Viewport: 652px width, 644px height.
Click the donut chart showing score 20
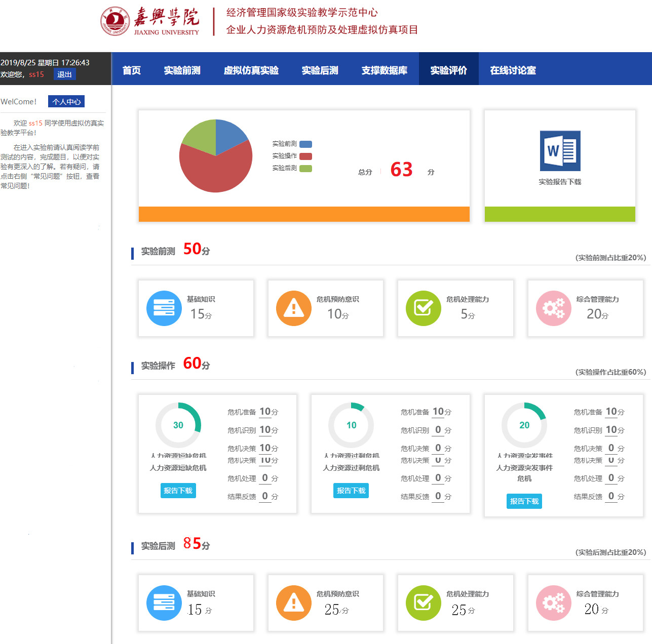[x=524, y=425]
